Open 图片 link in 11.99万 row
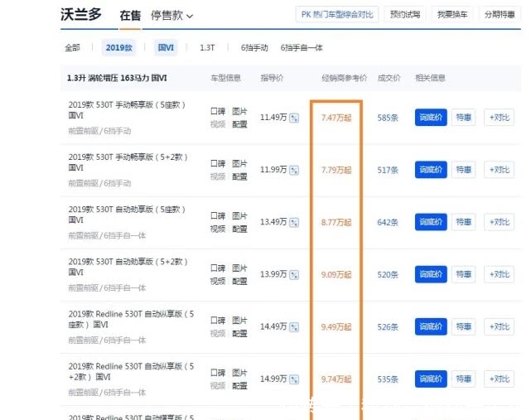531x420 pixels. coord(239,163)
